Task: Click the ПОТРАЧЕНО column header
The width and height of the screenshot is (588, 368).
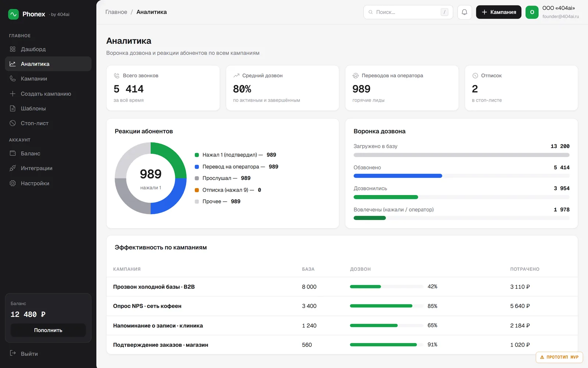Action: pos(525,269)
